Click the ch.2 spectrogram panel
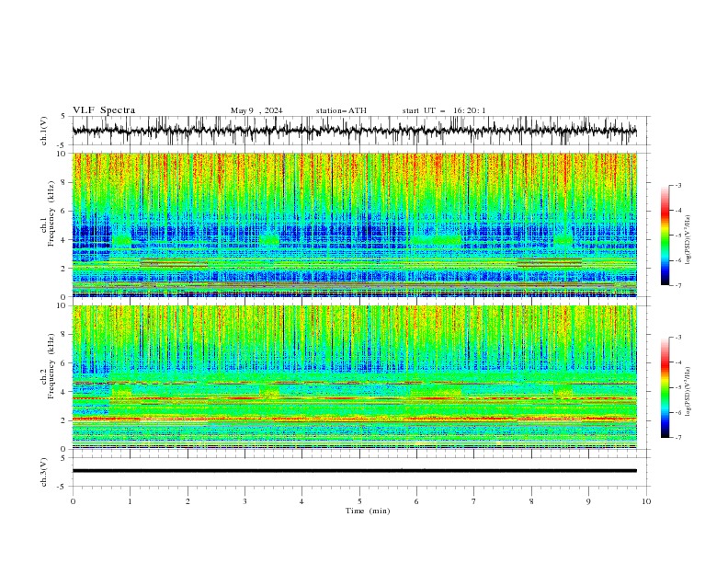 tap(354, 377)
